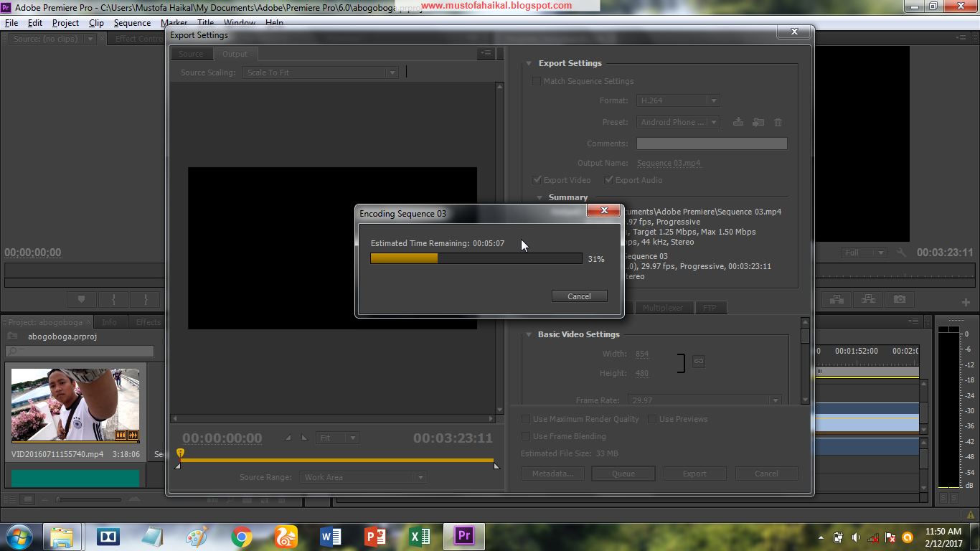Open the Source Scaling Scale To Fit dropdown
980x551 pixels.
point(320,72)
